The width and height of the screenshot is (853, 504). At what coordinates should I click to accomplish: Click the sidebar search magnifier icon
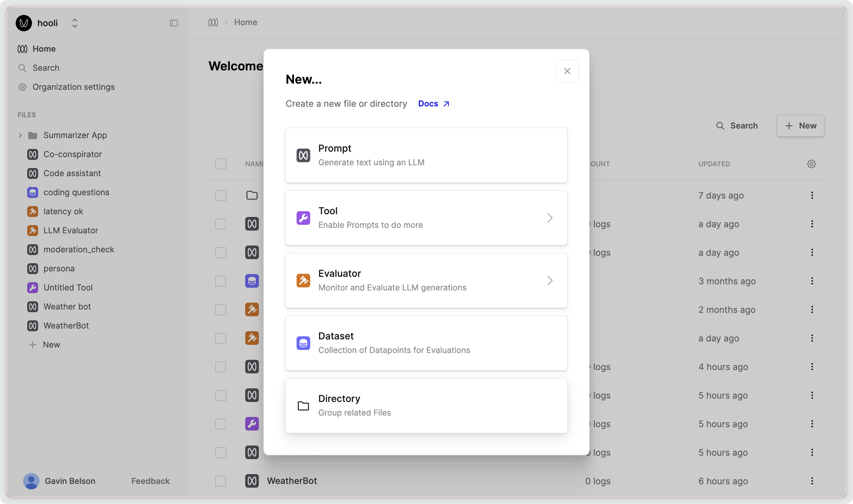point(22,68)
